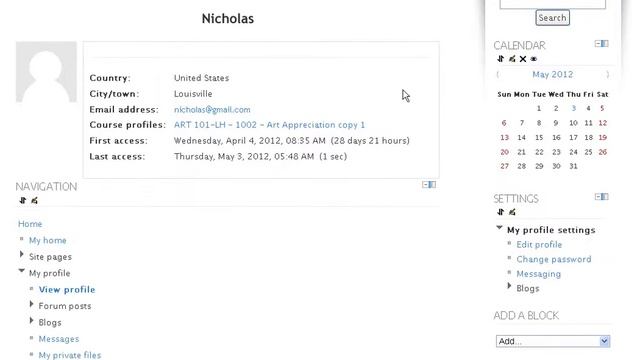Click the nicholas@gmail.com email link
Screen dimensions: 640x360
point(212,109)
